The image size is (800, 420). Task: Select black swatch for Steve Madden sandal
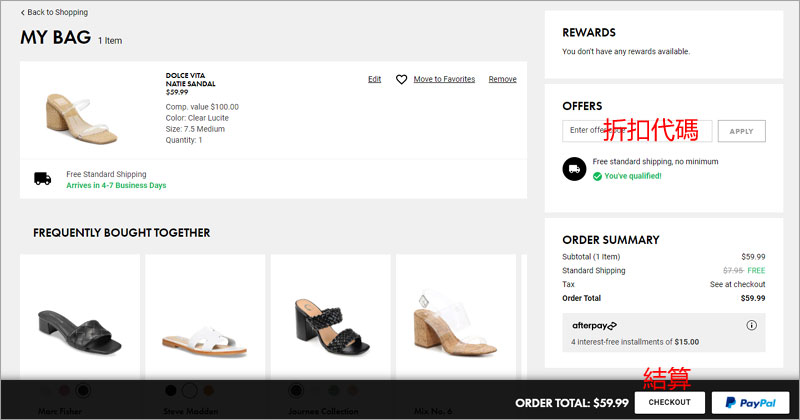(x=171, y=390)
